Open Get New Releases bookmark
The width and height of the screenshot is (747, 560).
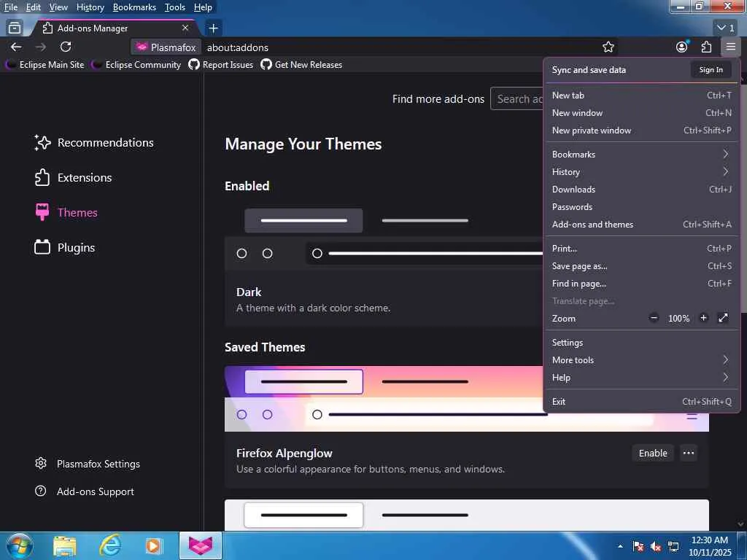[x=301, y=65]
